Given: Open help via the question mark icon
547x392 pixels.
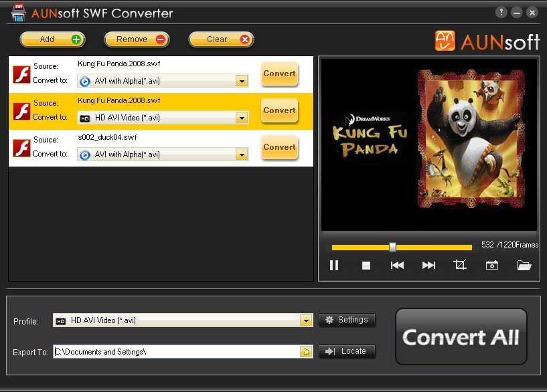Looking at the screenshot, I should click(501, 13).
